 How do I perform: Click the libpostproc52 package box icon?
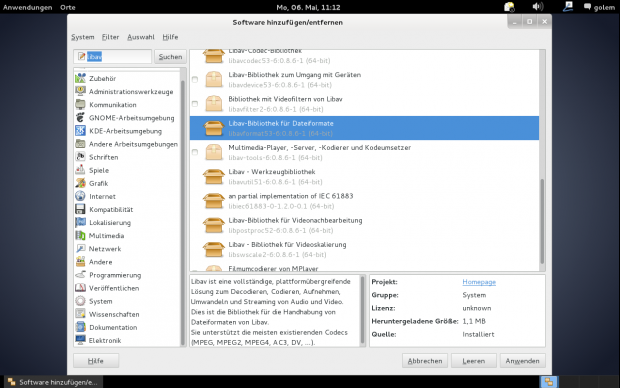214,225
